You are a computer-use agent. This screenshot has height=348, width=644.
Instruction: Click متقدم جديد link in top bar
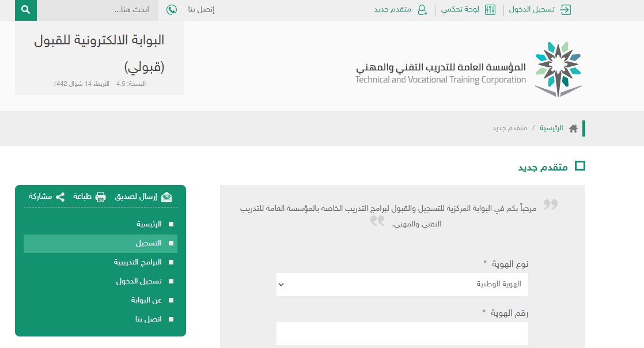[392, 9]
